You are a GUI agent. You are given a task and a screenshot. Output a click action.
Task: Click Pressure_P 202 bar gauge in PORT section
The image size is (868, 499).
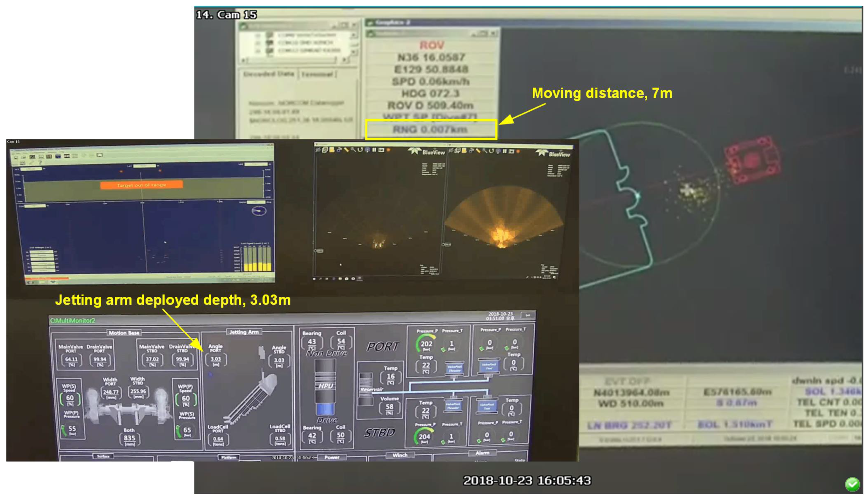pos(426,344)
